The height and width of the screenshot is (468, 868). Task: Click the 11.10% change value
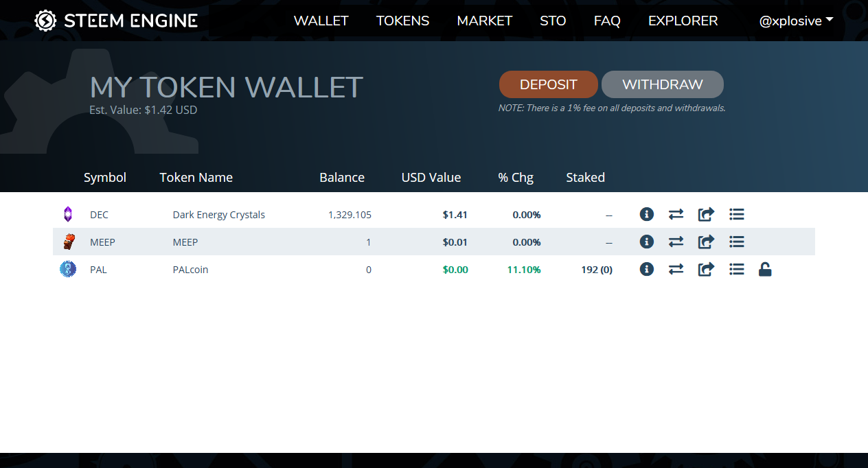(x=524, y=269)
